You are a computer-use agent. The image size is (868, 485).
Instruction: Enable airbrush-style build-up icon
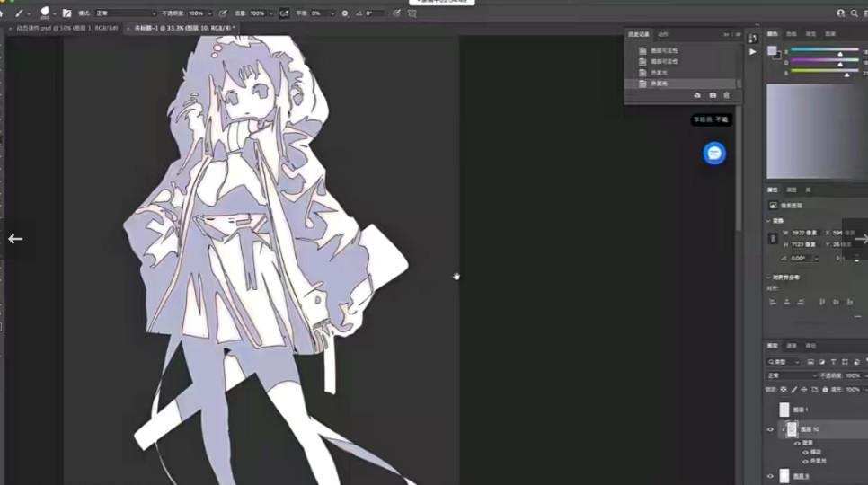[x=285, y=13]
